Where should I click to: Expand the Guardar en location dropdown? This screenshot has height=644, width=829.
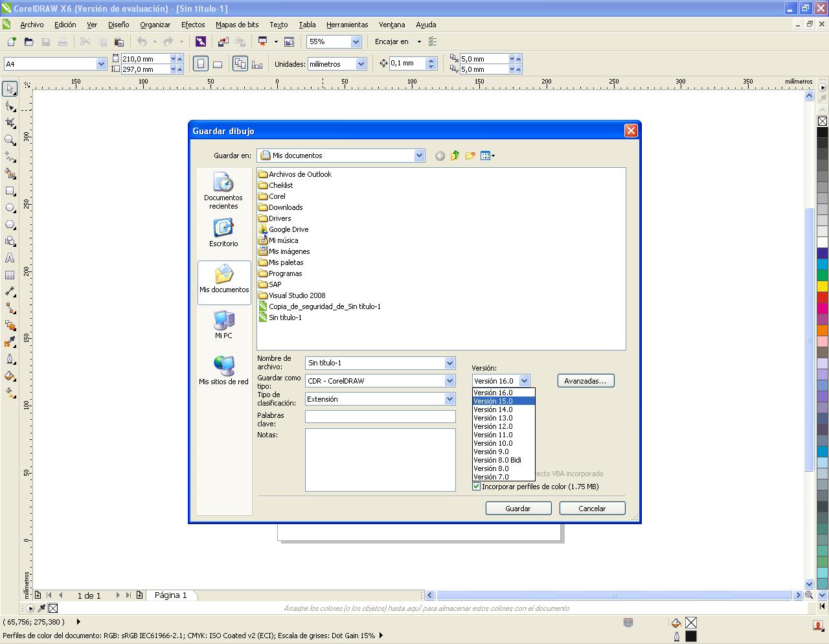tap(419, 155)
